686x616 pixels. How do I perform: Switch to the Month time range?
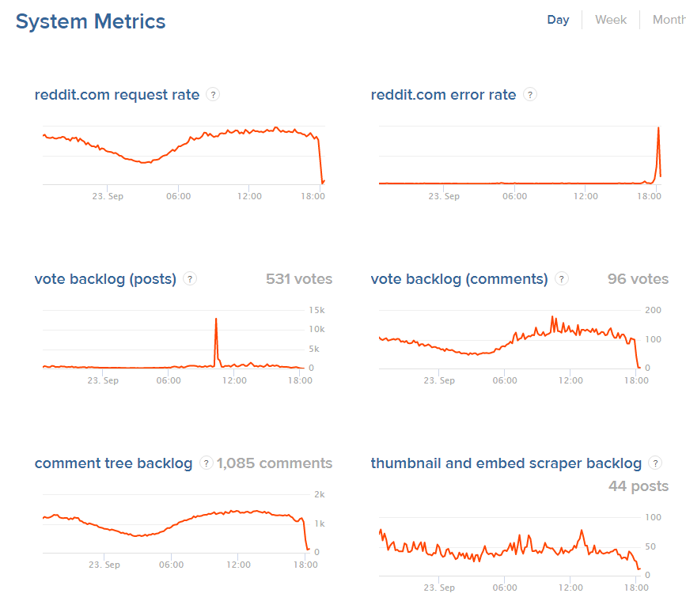pyautogui.click(x=669, y=20)
